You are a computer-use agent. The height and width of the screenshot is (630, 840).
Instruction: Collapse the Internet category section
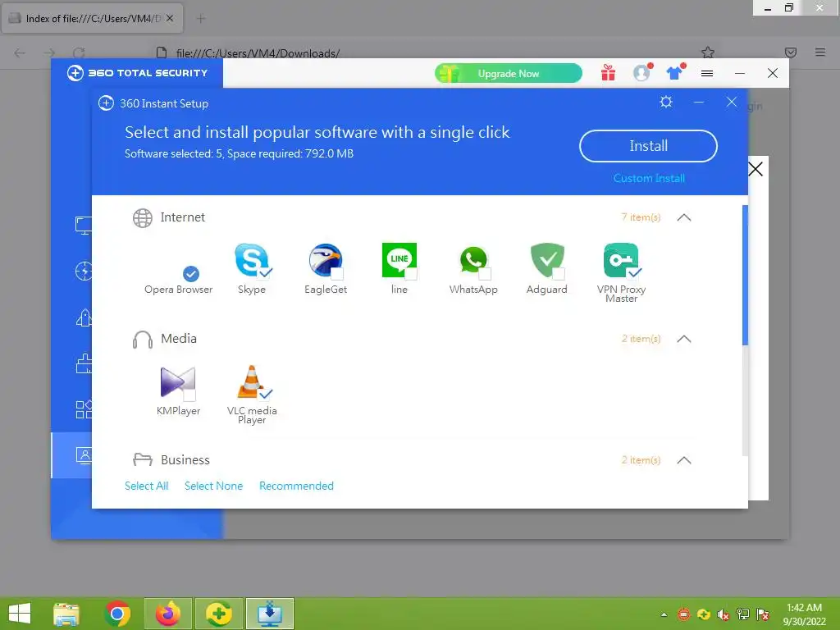pos(683,217)
